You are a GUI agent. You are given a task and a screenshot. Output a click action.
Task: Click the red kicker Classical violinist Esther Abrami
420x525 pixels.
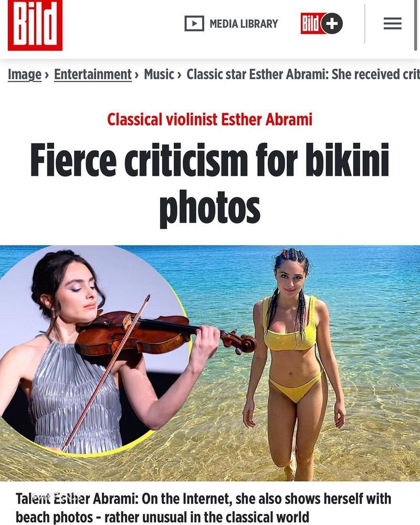point(209,120)
